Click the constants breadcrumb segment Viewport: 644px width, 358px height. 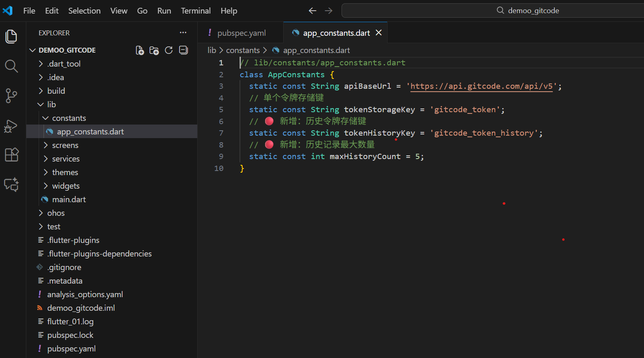243,50
